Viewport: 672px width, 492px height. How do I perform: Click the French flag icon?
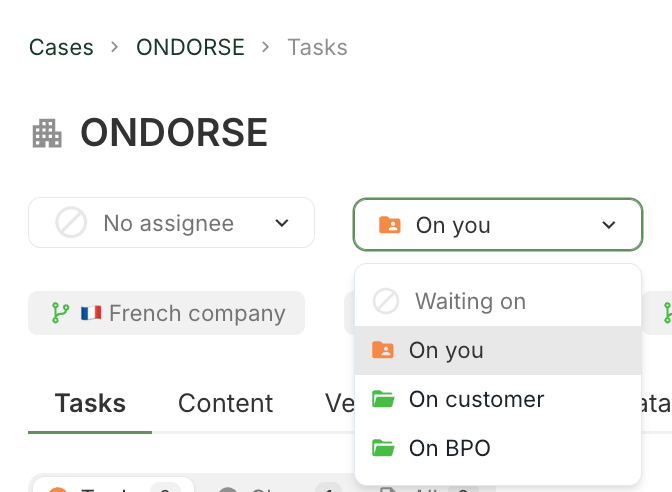91,313
